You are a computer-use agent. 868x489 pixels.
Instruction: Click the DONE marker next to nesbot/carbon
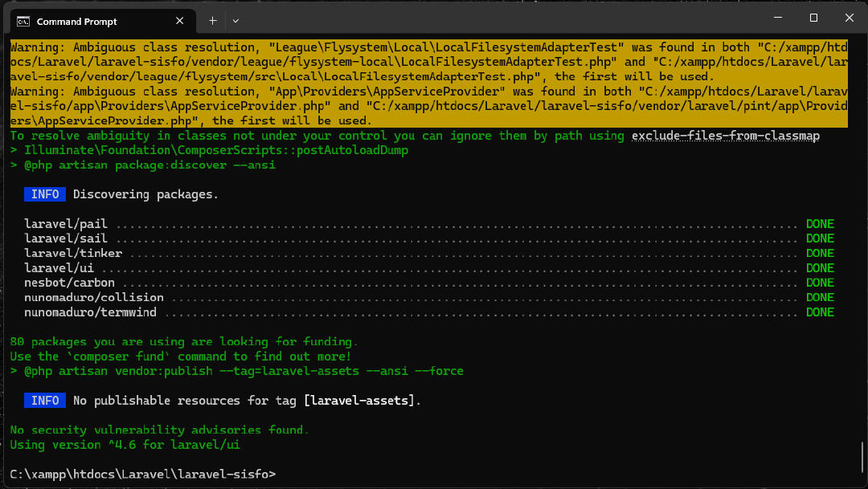819,282
